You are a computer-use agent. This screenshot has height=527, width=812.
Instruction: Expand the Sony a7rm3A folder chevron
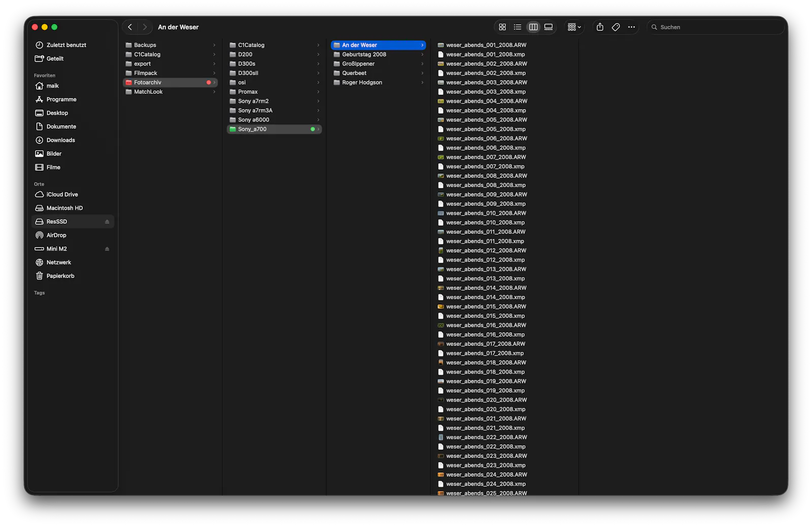pos(318,111)
